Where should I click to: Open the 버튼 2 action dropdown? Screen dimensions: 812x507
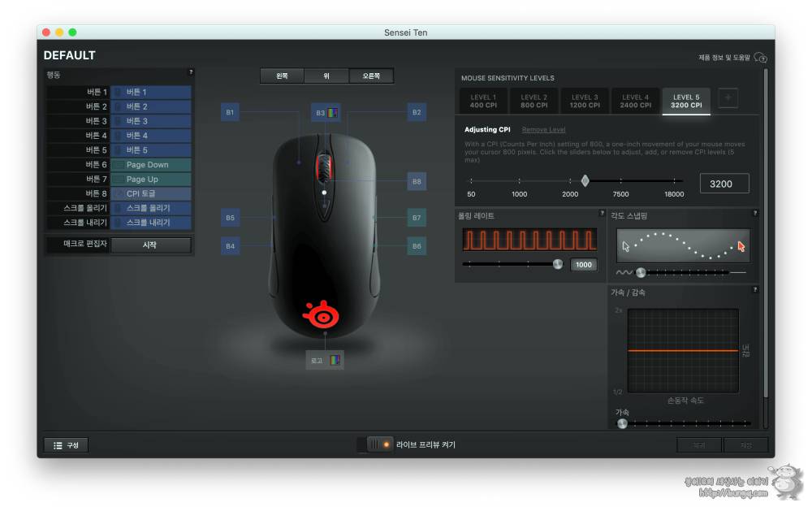[x=151, y=106]
